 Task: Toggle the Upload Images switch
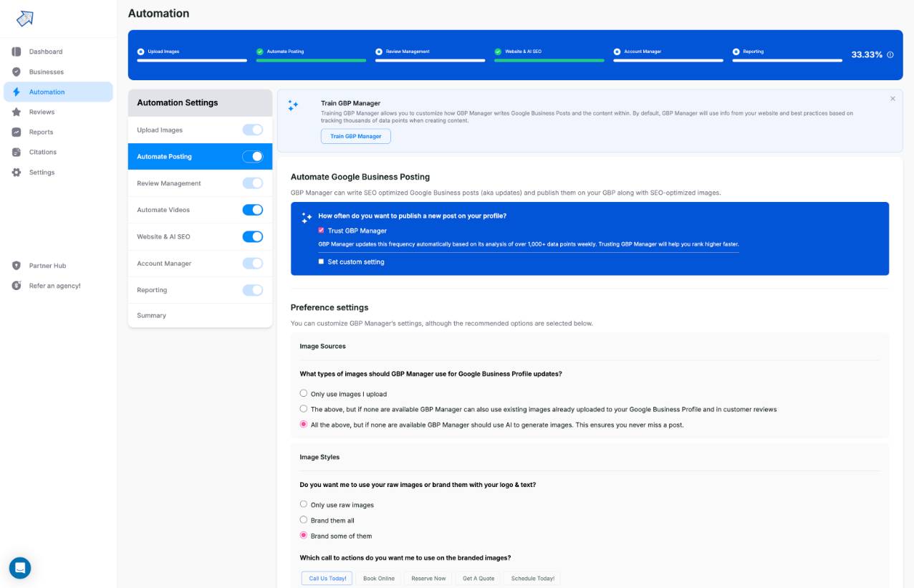[x=253, y=130]
